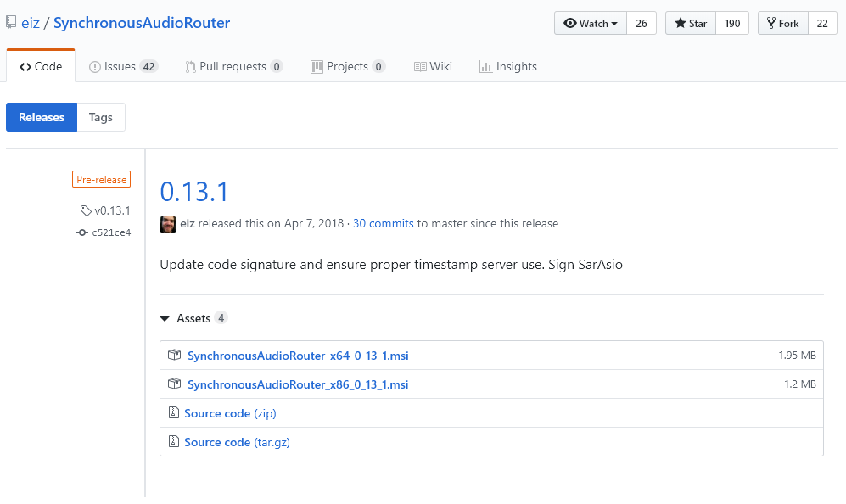Click the eiz avatar thumbnail
846x504 pixels.
[x=168, y=225]
